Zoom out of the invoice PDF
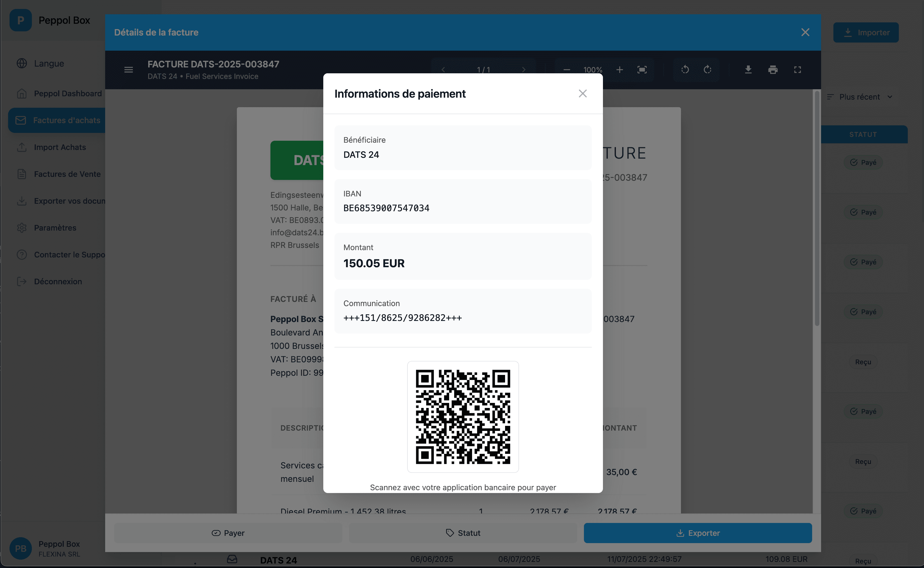Screen dimensions: 924x568 [567, 69]
